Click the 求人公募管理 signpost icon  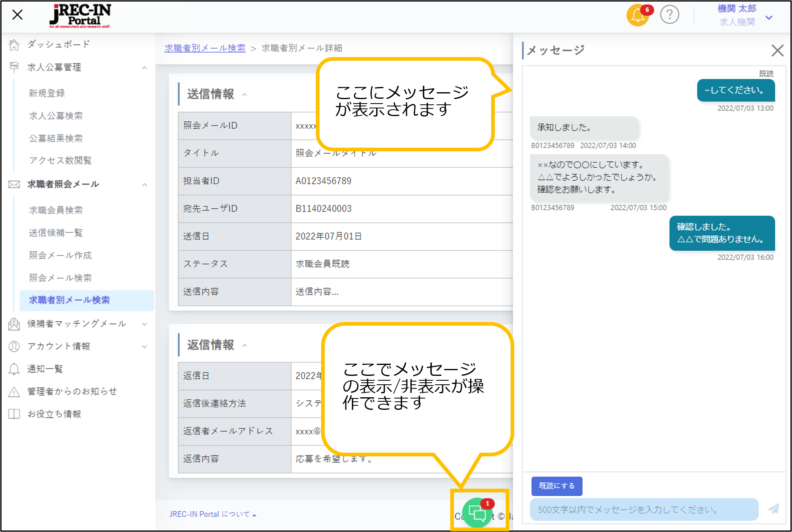coord(14,67)
